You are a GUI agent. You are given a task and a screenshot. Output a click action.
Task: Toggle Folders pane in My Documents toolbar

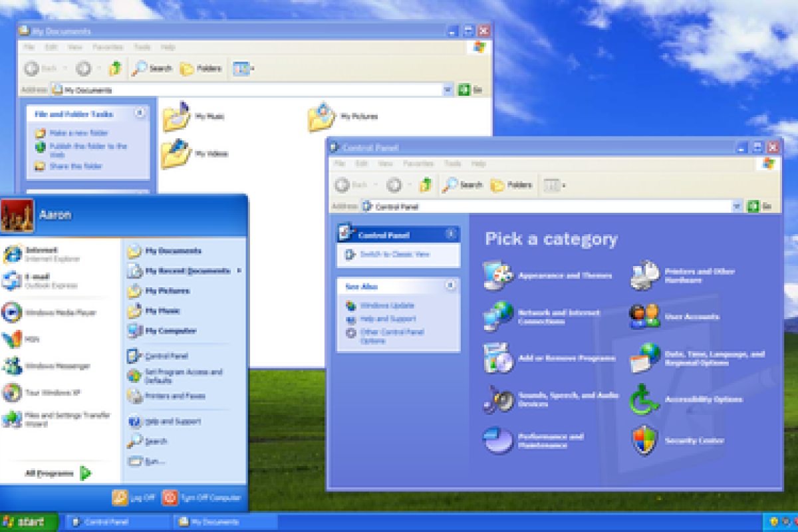(201, 68)
